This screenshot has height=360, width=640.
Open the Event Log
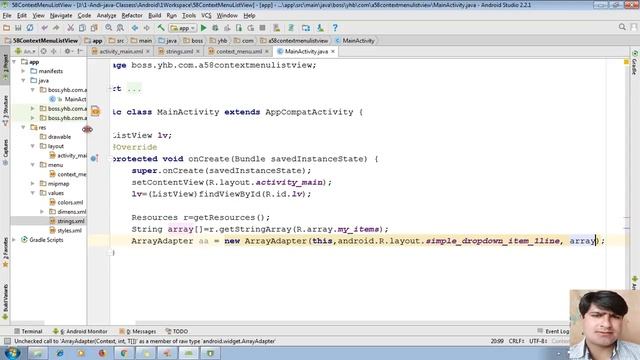point(553,331)
